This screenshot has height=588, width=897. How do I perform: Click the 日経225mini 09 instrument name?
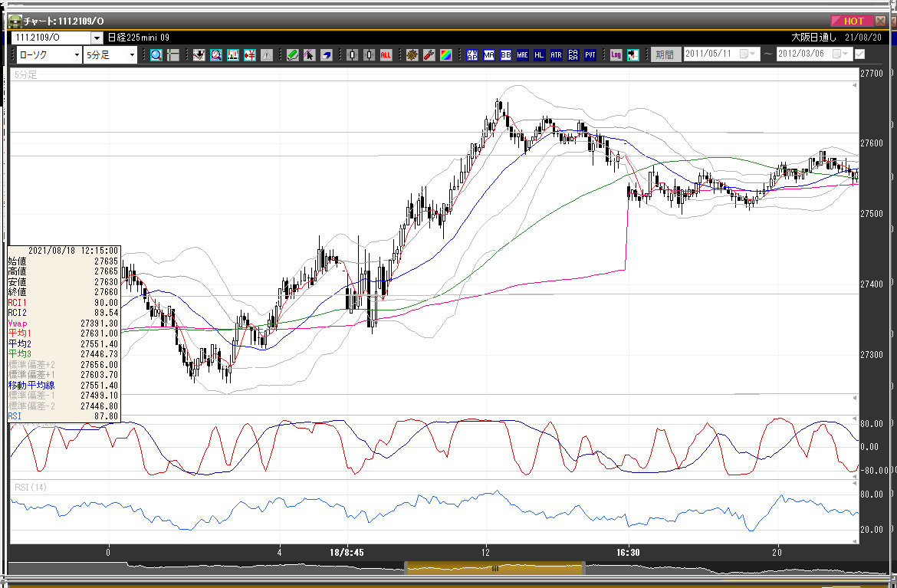tap(139, 37)
